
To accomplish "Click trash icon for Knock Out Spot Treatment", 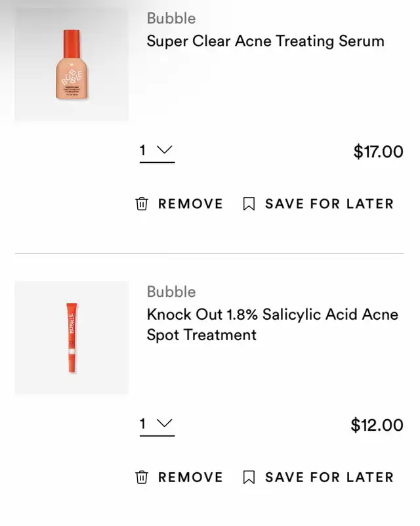I will (x=142, y=477).
